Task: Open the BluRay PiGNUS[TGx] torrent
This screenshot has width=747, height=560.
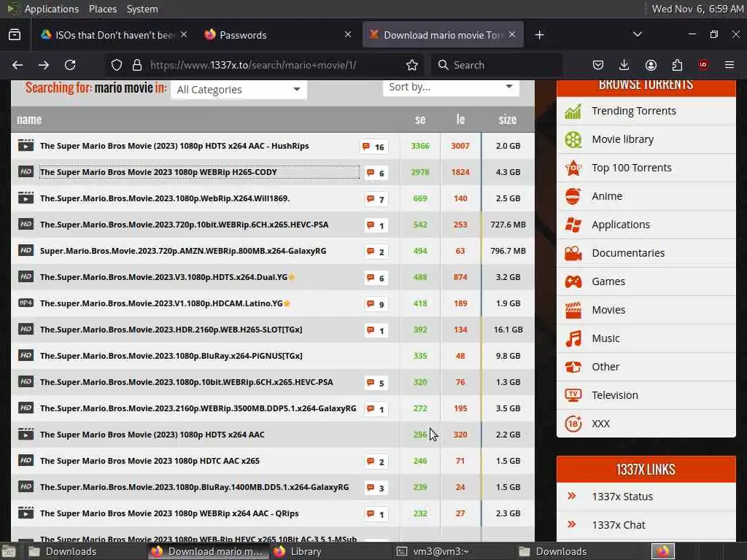Action: [x=171, y=356]
